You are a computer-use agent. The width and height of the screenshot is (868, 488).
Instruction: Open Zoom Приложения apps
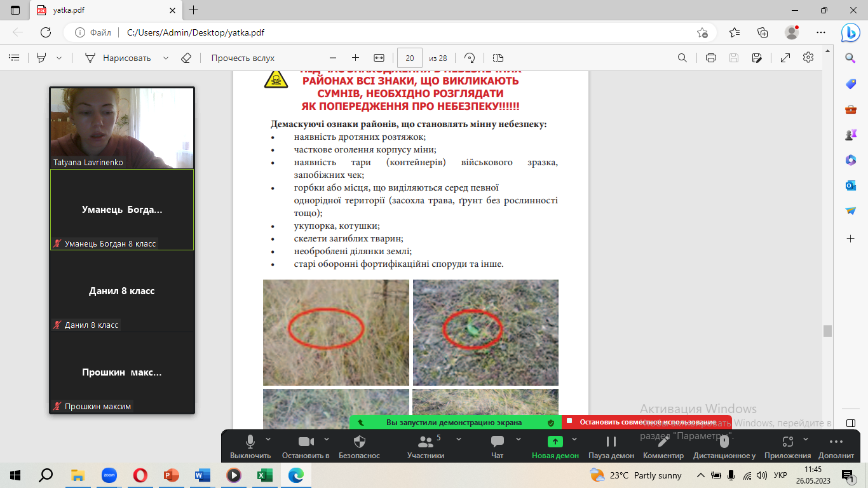pyautogui.click(x=788, y=447)
